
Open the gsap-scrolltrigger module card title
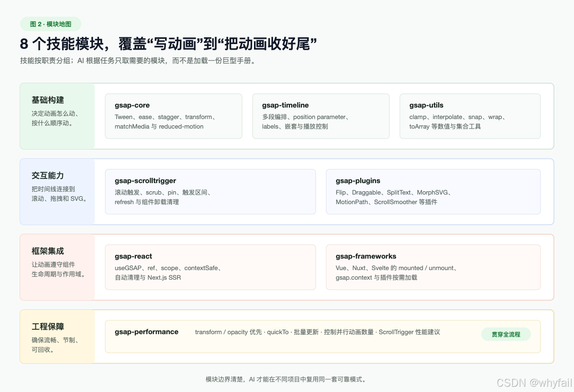pos(145,181)
